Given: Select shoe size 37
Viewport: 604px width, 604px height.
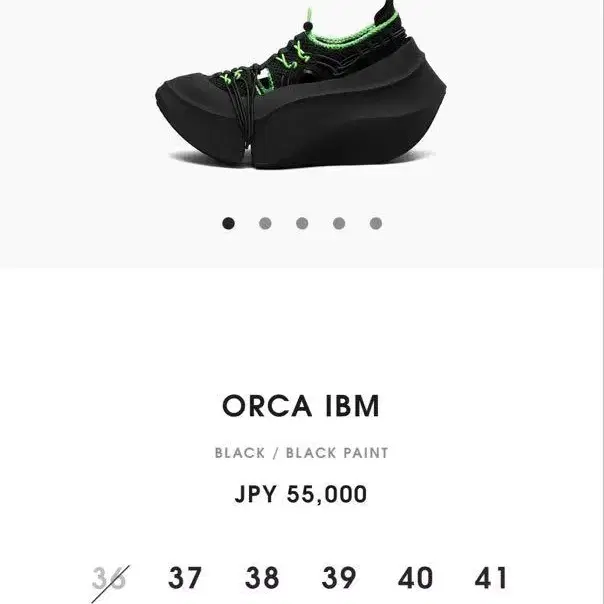Looking at the screenshot, I should click(185, 578).
